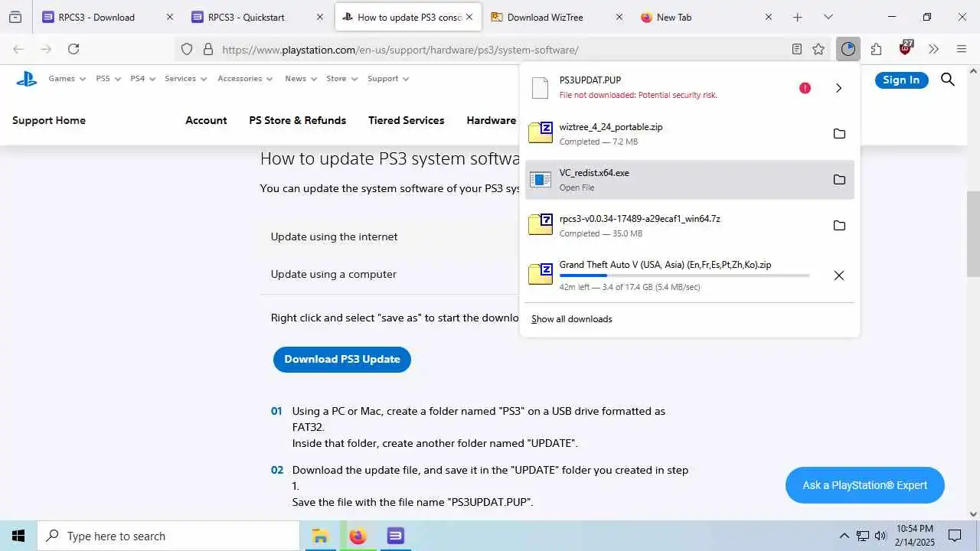Expand the News dropdown menu
This screenshot has height=551, width=980.
pos(300,78)
